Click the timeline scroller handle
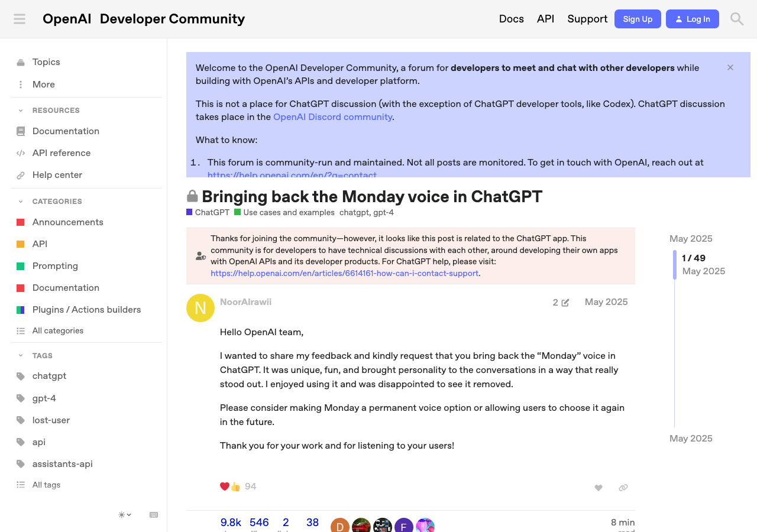Screen dimensions: 757x532 coord(675,264)
